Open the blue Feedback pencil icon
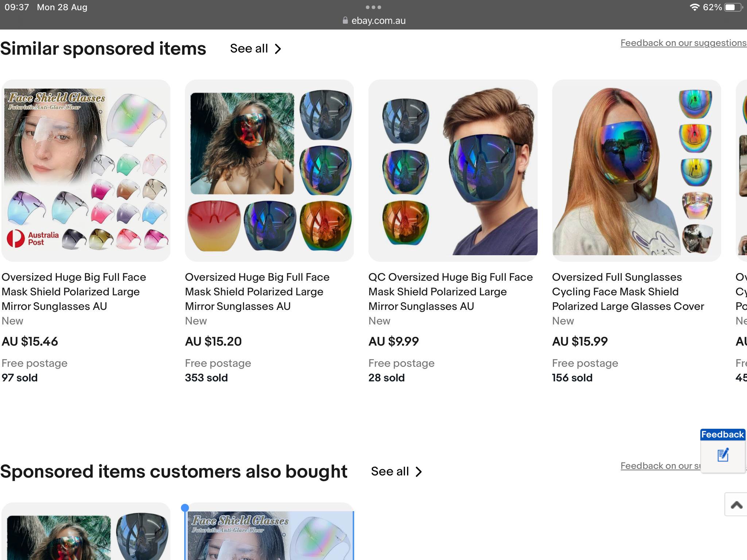Screen dimensions: 747x560 [723, 455]
